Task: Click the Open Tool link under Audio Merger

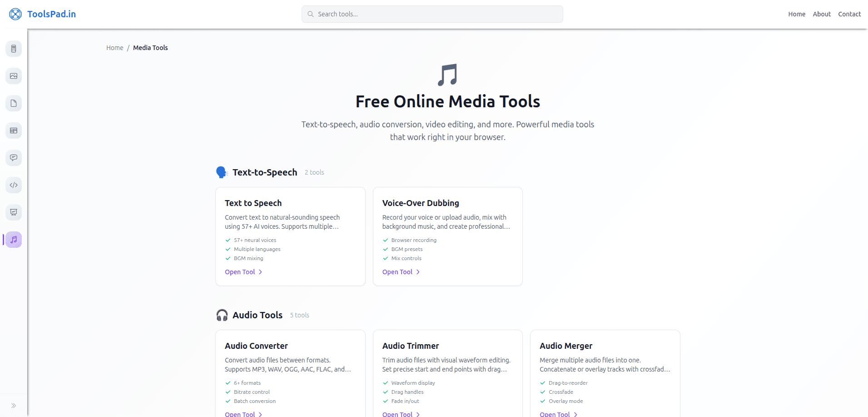Action: [x=555, y=414]
